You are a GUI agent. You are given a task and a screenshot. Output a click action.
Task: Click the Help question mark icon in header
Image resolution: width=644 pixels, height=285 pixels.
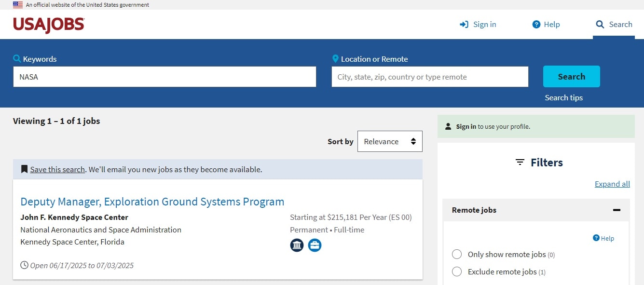tap(536, 25)
